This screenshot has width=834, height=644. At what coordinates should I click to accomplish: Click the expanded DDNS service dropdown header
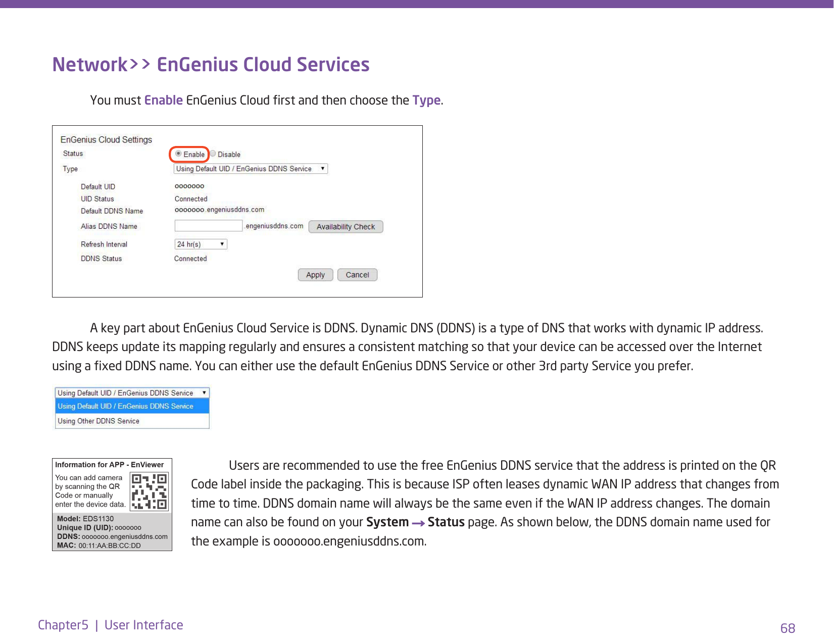pos(132,393)
